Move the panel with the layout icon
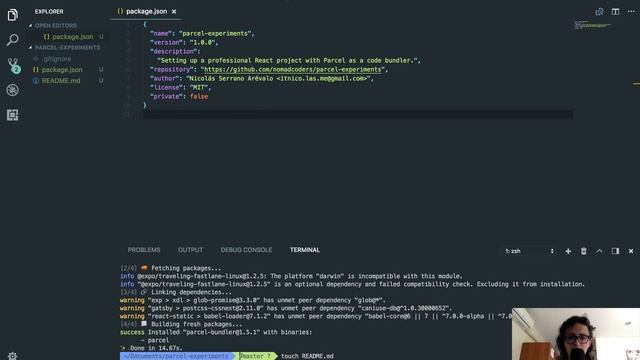 click(615, 251)
